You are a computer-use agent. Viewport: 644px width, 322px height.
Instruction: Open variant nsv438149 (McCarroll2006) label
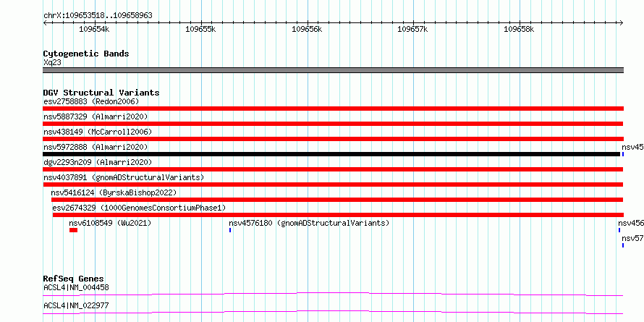pos(98,132)
